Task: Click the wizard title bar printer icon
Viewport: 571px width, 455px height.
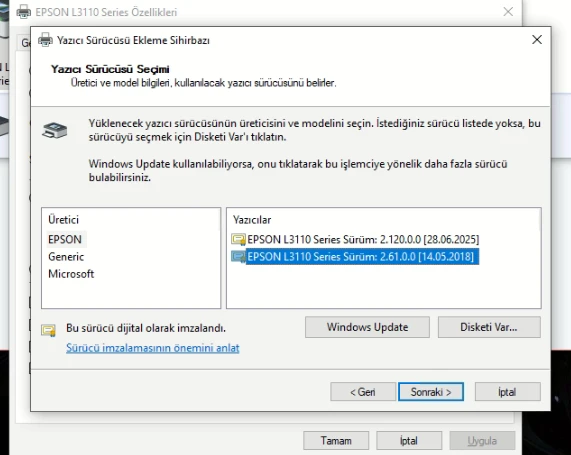Action: (45, 40)
